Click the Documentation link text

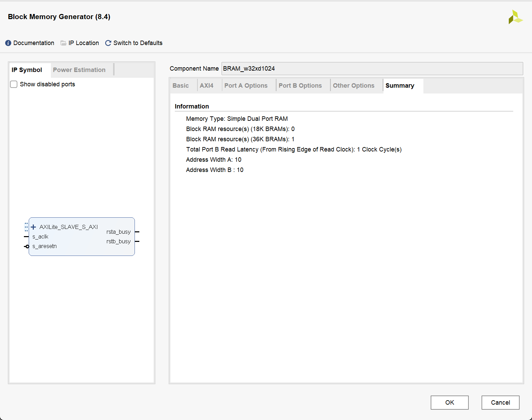coord(34,43)
